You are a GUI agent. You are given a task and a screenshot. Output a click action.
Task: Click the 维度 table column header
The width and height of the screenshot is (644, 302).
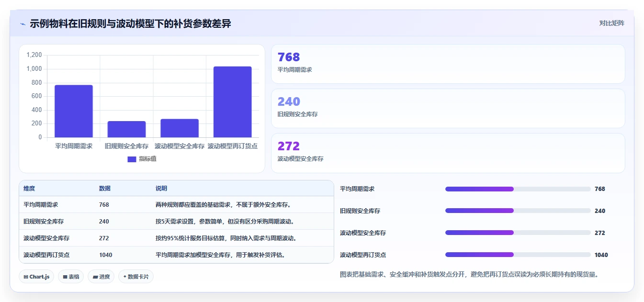coord(29,189)
